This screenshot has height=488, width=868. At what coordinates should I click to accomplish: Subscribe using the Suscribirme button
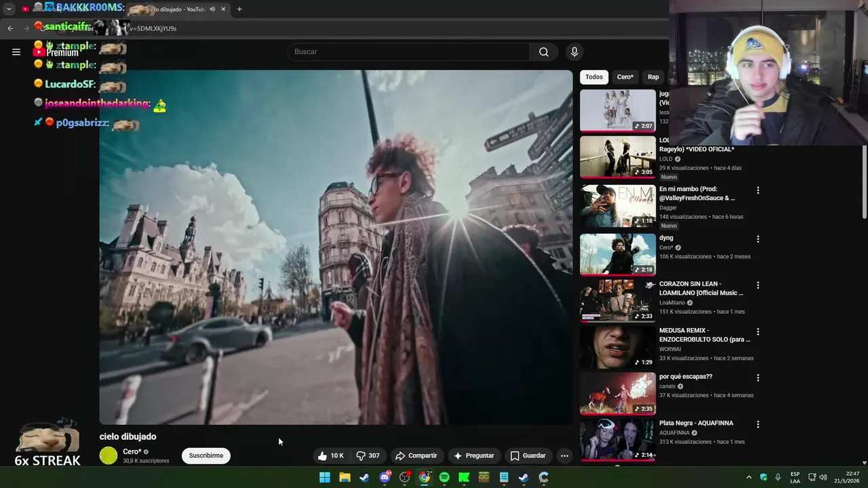pos(206,455)
